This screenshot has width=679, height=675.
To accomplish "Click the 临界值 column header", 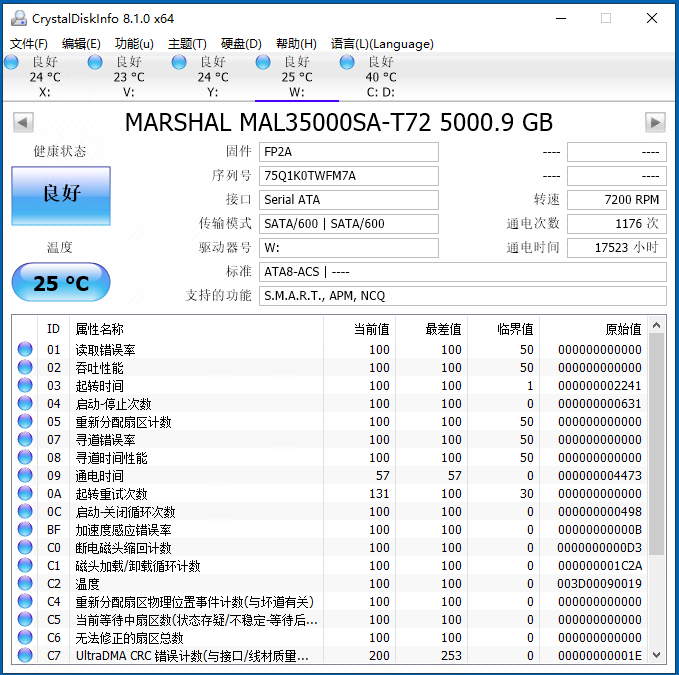I will [x=503, y=329].
